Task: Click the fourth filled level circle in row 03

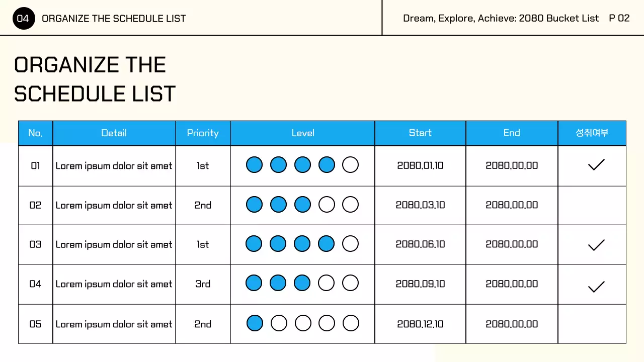Action: pos(327,244)
